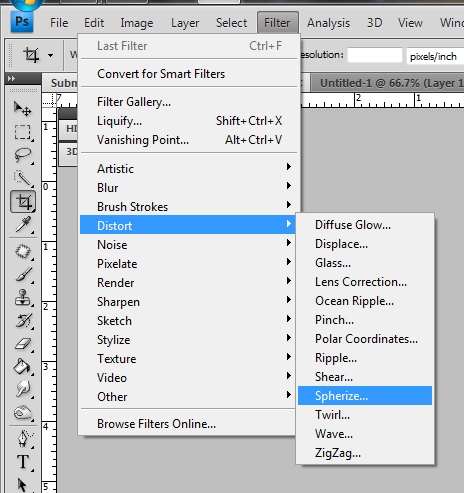Expand the Sharpen filter submenu
This screenshot has width=464, height=493.
pyautogui.click(x=188, y=302)
